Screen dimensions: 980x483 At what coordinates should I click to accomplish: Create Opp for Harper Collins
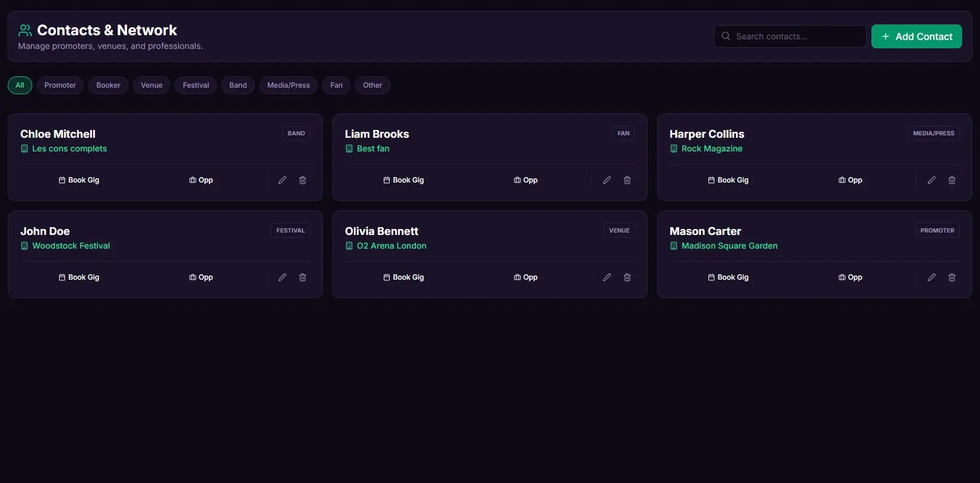[850, 180]
